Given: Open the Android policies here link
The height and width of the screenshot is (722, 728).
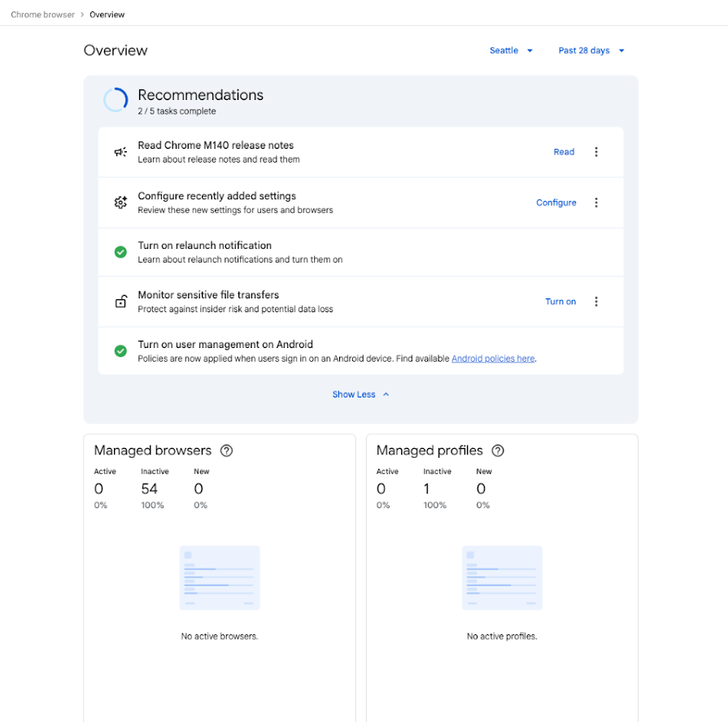Looking at the screenshot, I should (493, 359).
